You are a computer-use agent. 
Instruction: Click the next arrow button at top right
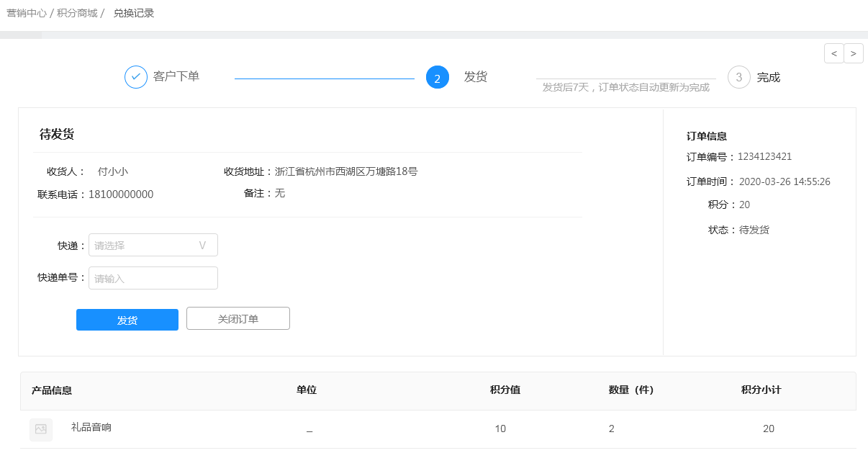coord(854,53)
